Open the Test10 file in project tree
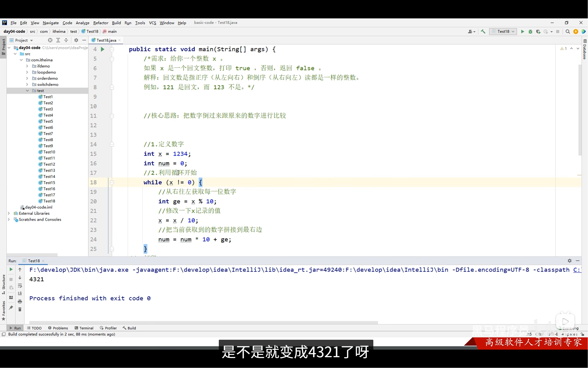The width and height of the screenshot is (588, 368). [49, 152]
